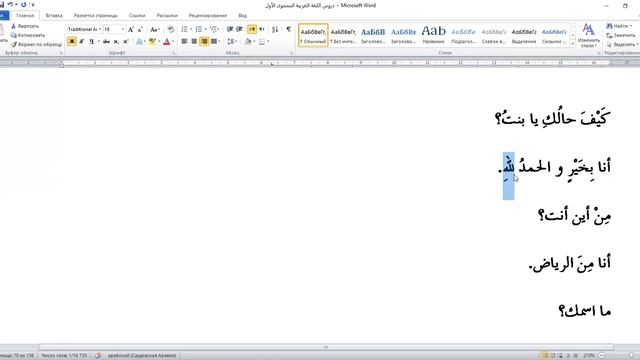
Task: Open the View (Вид) tab
Action: [242, 16]
